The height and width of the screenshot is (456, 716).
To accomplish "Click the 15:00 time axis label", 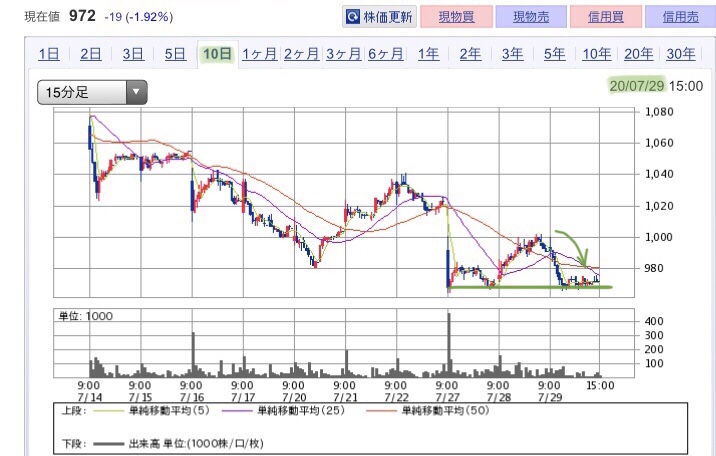I will pos(600,386).
